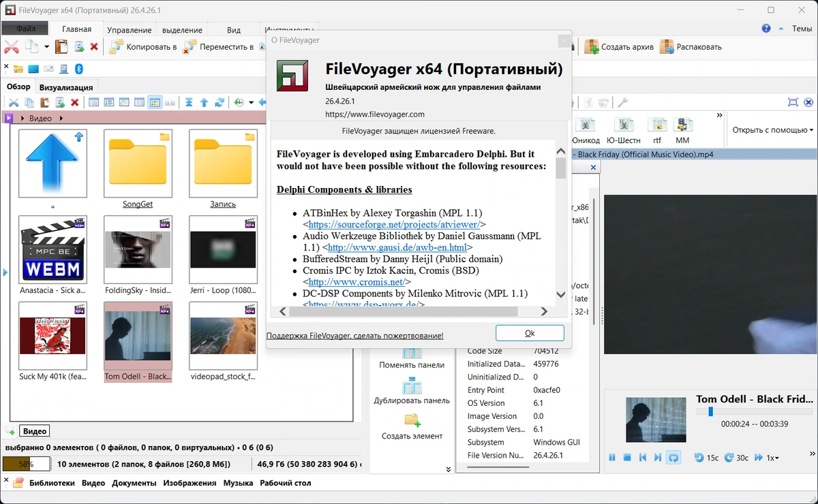Click the computer icon in the drive bar
Viewport: 818px width, 504px height.
point(64,69)
